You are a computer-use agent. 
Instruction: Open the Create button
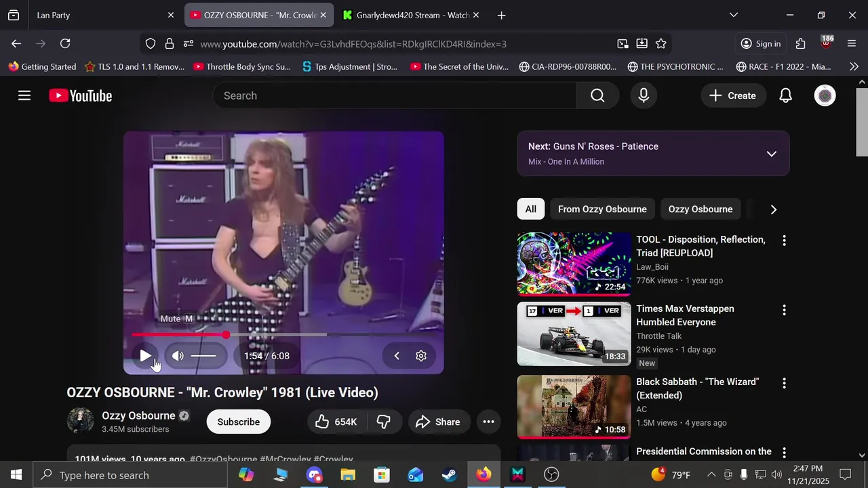733,96
